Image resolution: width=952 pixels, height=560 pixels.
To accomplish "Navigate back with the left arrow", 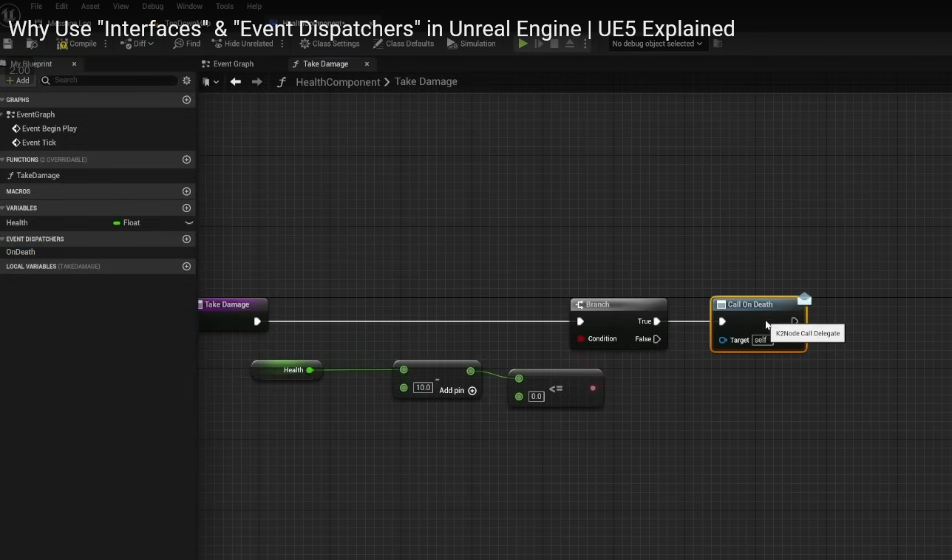I will click(x=236, y=82).
